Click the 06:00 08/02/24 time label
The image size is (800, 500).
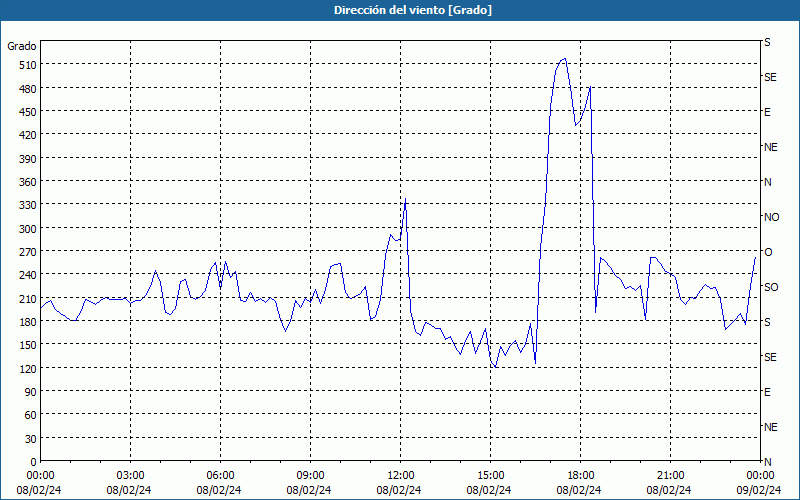[219, 483]
